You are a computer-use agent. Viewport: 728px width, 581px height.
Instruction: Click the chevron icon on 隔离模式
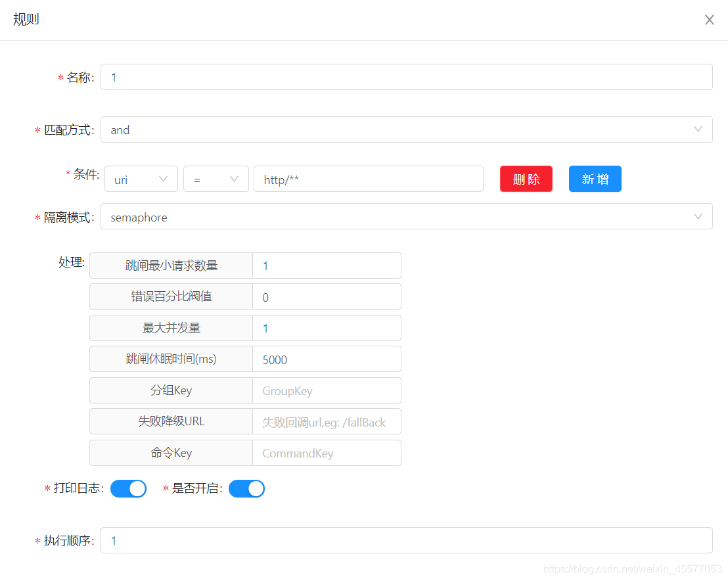point(698,216)
